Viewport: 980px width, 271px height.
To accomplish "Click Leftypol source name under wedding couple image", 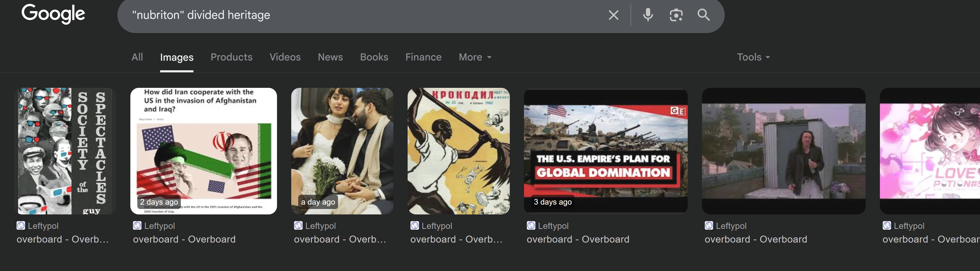I will (x=321, y=226).
